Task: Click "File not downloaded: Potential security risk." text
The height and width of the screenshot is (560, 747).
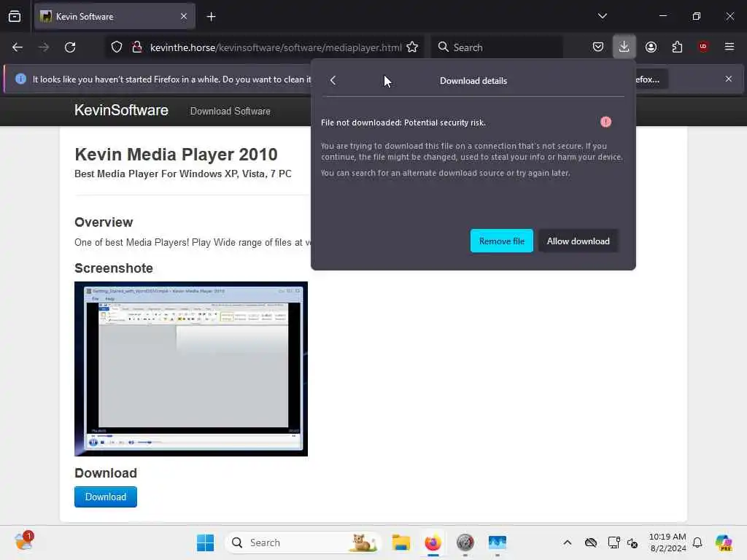Action: click(403, 122)
